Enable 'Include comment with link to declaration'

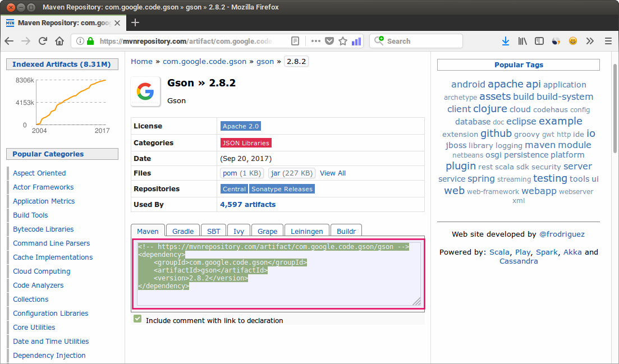pos(137,319)
